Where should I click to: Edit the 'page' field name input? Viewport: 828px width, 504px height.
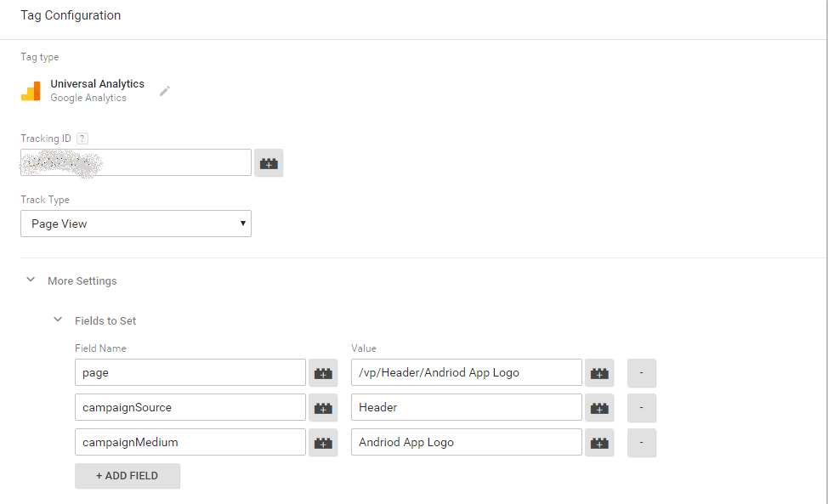(190, 372)
